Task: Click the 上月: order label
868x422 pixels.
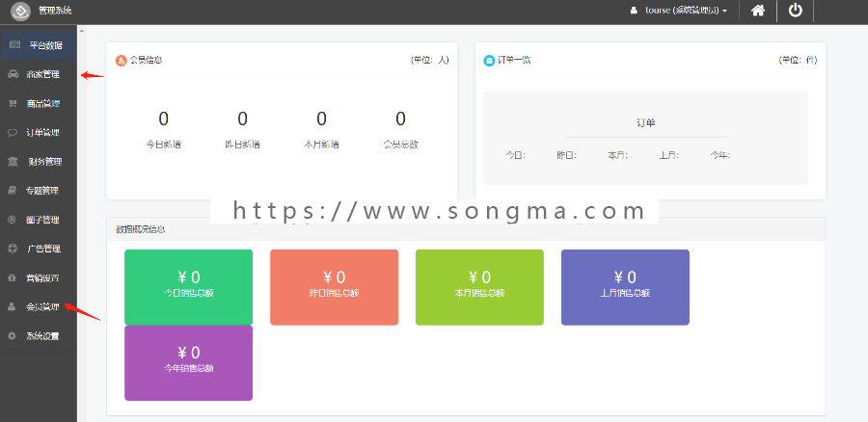Action: (x=669, y=156)
